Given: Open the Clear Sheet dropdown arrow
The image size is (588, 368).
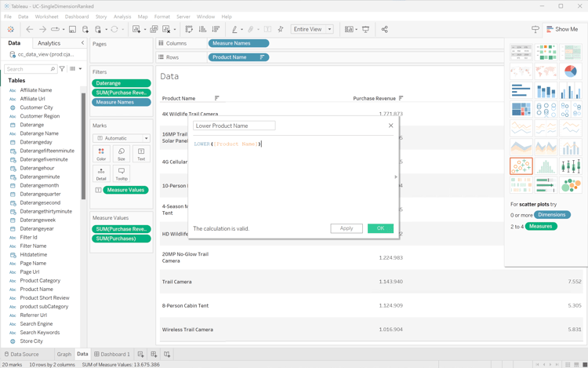Looking at the screenshot, I should click(x=175, y=29).
